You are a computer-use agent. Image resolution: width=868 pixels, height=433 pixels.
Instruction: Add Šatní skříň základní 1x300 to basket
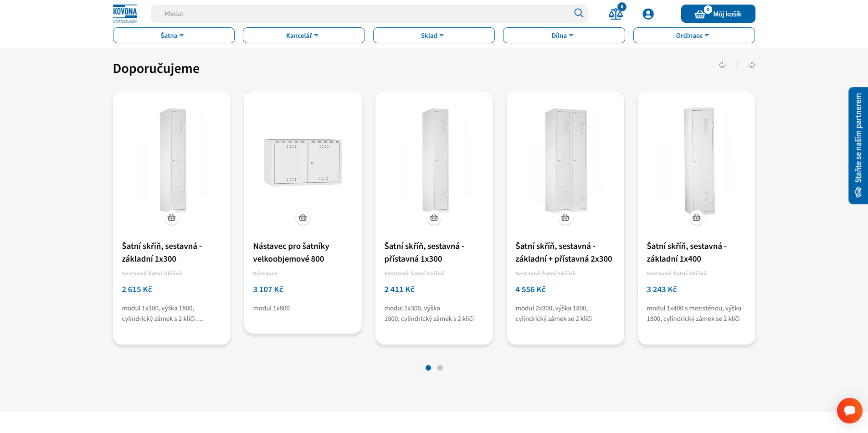click(x=171, y=218)
